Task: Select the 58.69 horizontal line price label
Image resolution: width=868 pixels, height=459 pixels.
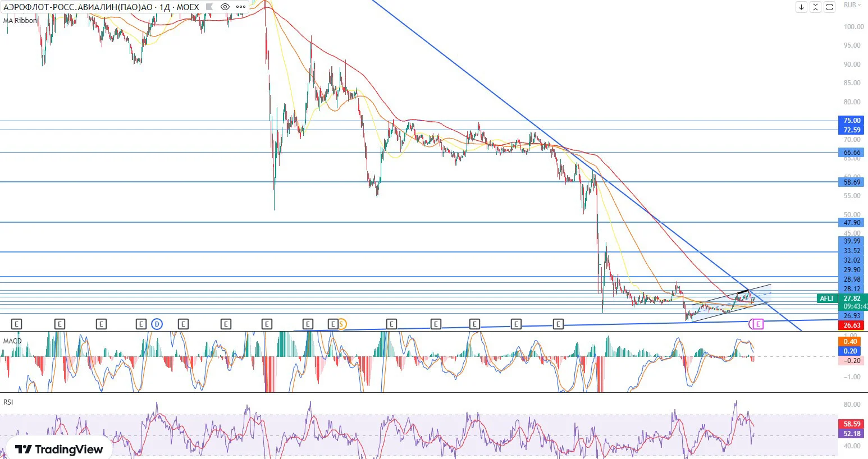Action: pyautogui.click(x=852, y=182)
